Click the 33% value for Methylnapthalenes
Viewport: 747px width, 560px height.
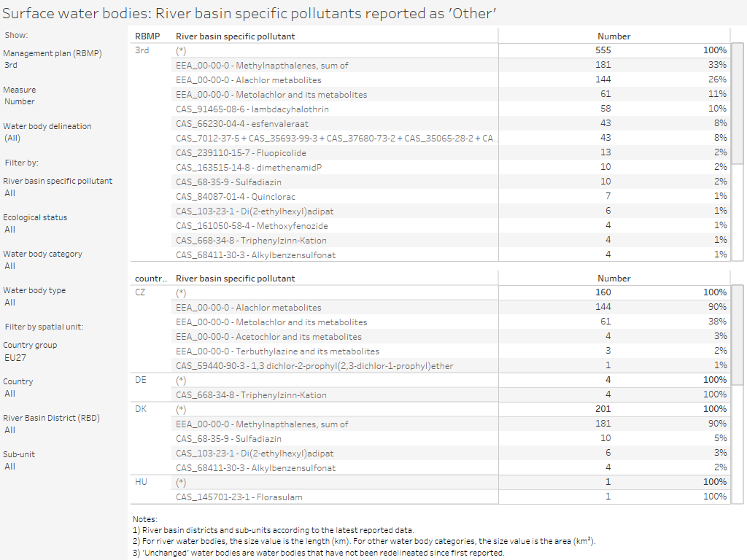(718, 65)
